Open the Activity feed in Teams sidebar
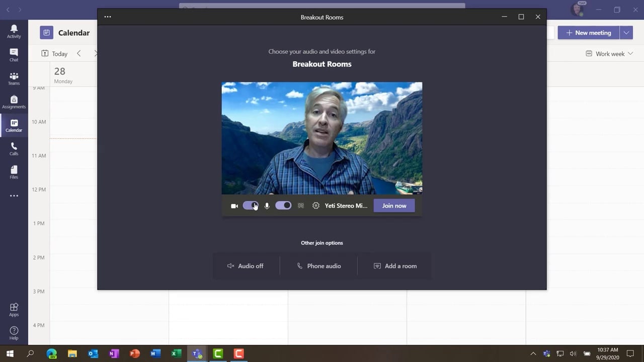Image resolution: width=644 pixels, height=362 pixels. point(14,32)
